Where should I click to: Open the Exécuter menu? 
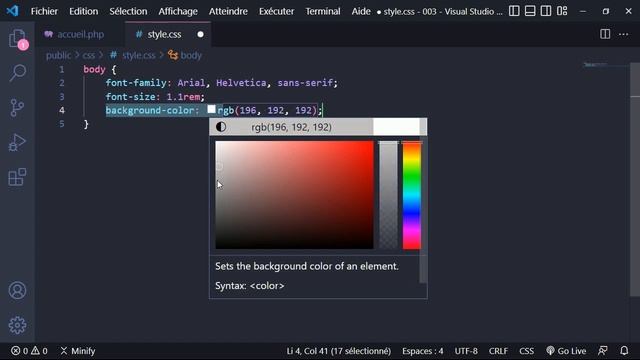(276, 11)
